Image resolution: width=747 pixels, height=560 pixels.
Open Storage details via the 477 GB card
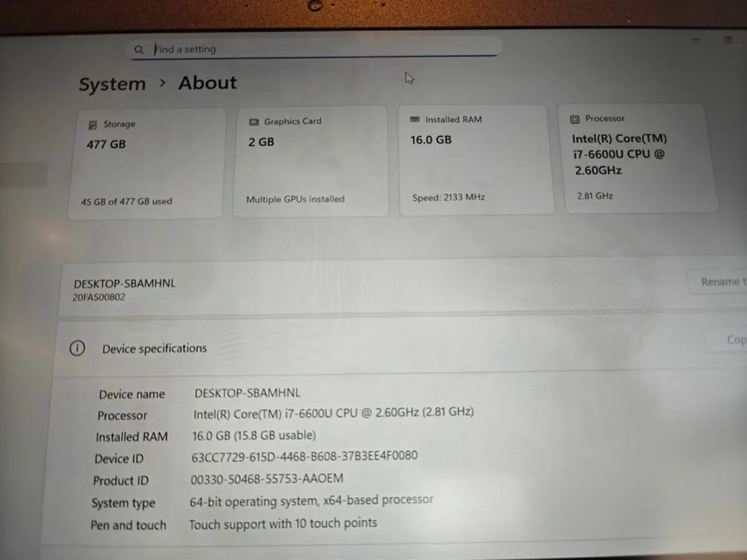[x=145, y=162]
